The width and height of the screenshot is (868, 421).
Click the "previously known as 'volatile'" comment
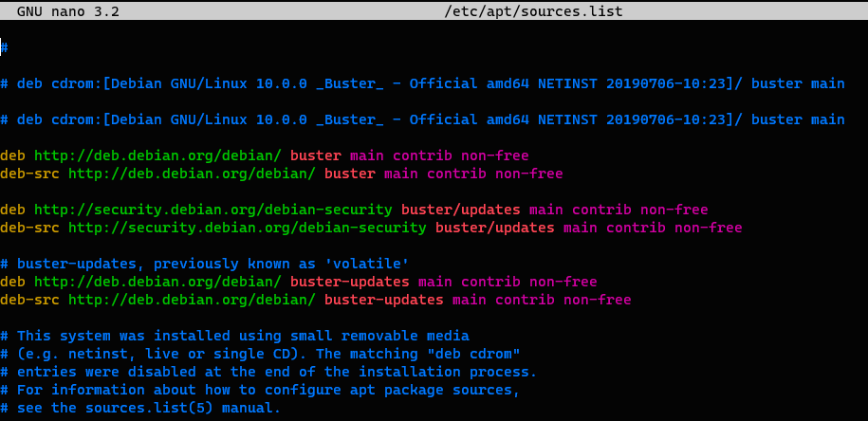281,264
